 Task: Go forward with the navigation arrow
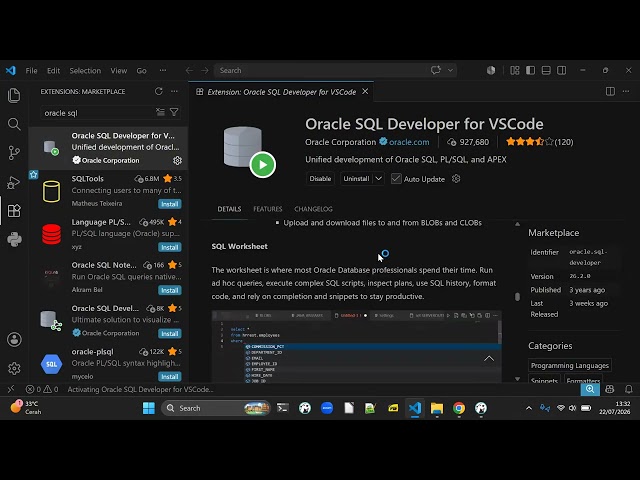point(204,71)
